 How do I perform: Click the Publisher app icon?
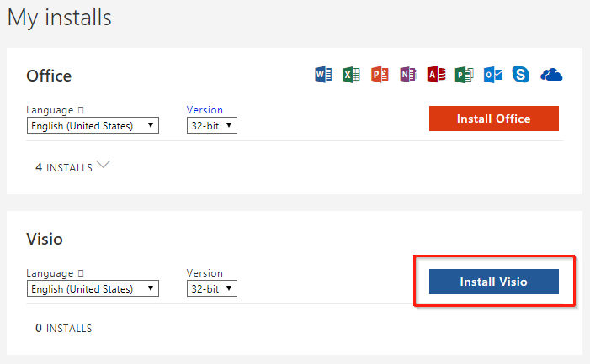pos(464,74)
